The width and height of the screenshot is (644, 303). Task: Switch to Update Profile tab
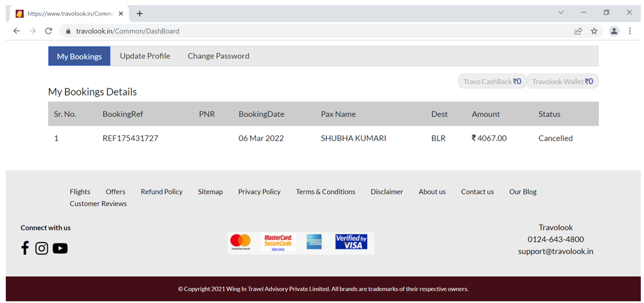145,56
